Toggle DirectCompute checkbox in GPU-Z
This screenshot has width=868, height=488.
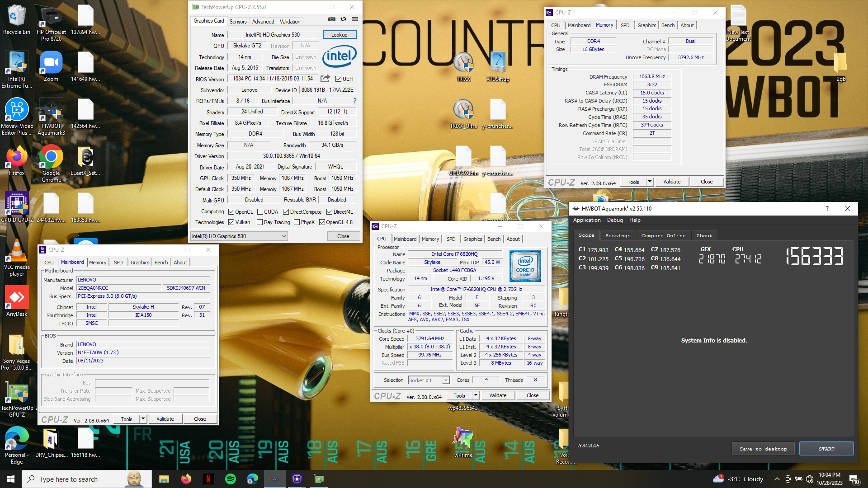(x=286, y=211)
